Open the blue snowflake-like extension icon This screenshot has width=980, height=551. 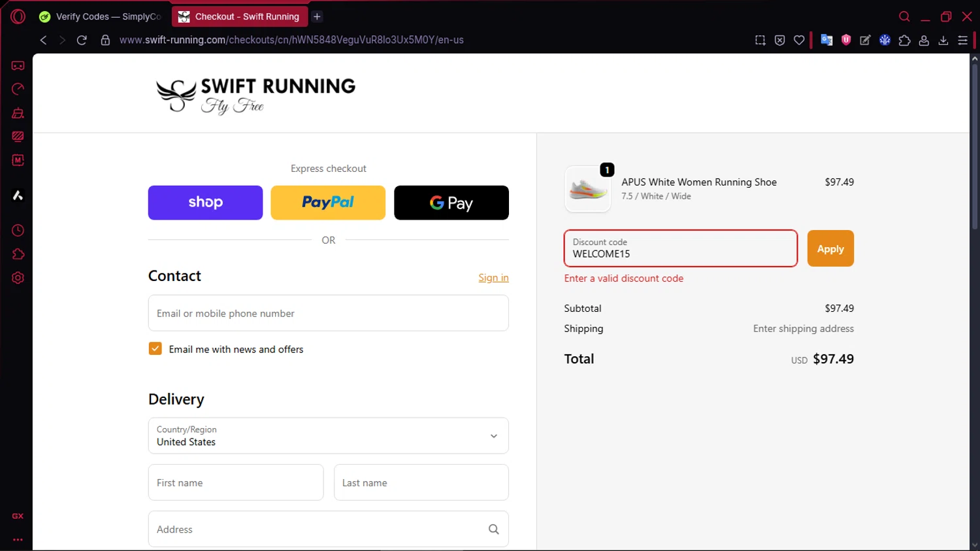(x=885, y=40)
